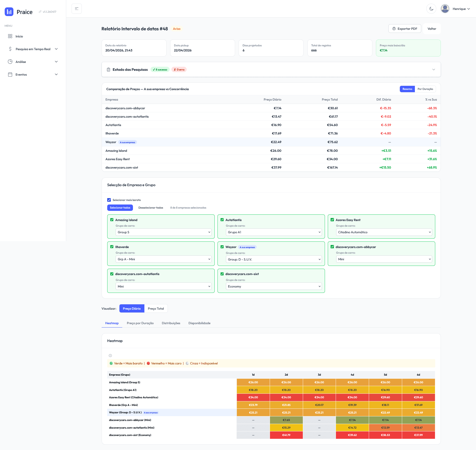The width and height of the screenshot is (476, 450).
Task: Switch visualization to Preço Total
Action: 156,309
